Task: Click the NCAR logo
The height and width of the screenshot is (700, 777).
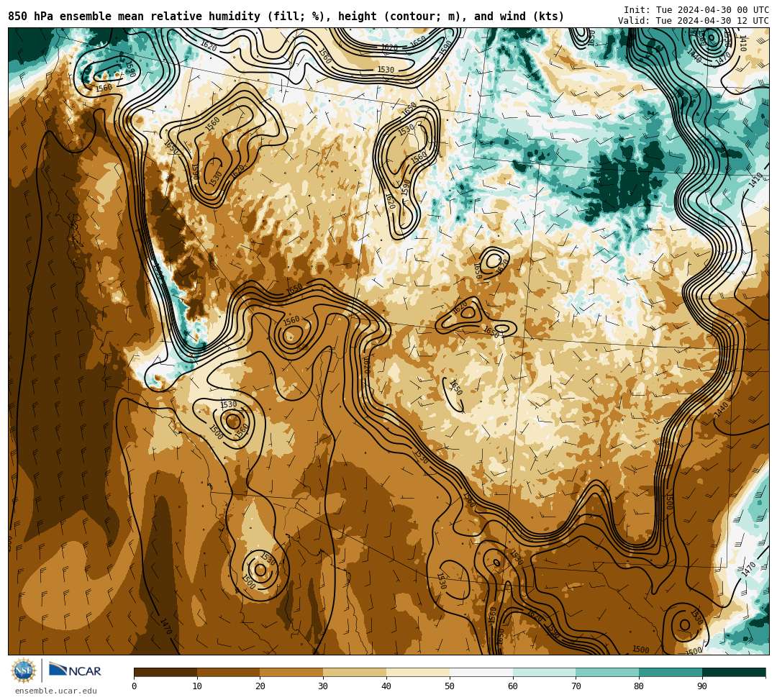Action: (75, 670)
